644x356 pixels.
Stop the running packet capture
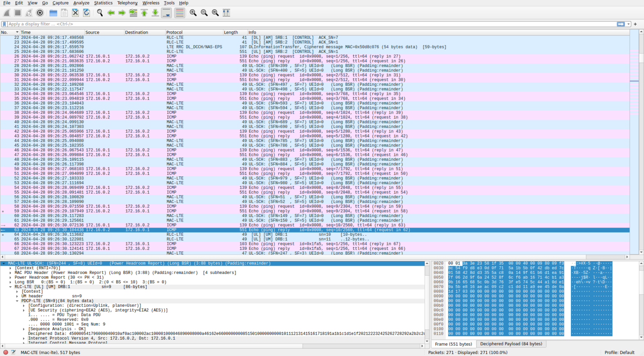pyautogui.click(x=18, y=13)
